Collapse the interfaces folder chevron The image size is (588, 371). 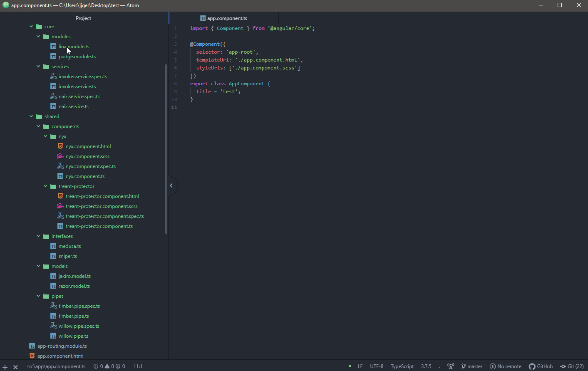pos(38,236)
